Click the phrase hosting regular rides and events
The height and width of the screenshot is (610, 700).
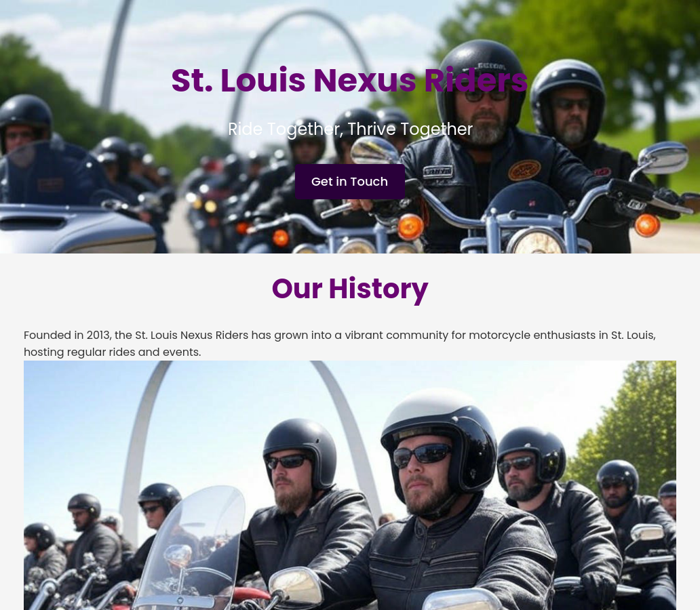(x=113, y=352)
